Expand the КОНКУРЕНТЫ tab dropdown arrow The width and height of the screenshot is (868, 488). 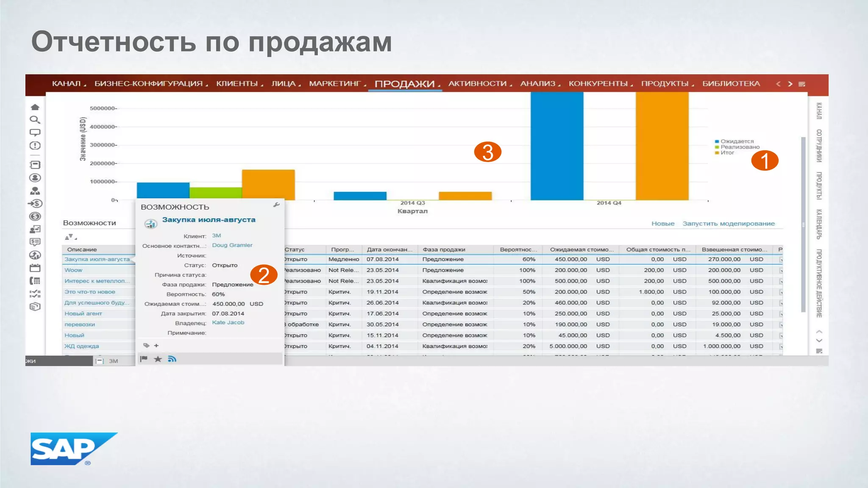pyautogui.click(x=632, y=86)
